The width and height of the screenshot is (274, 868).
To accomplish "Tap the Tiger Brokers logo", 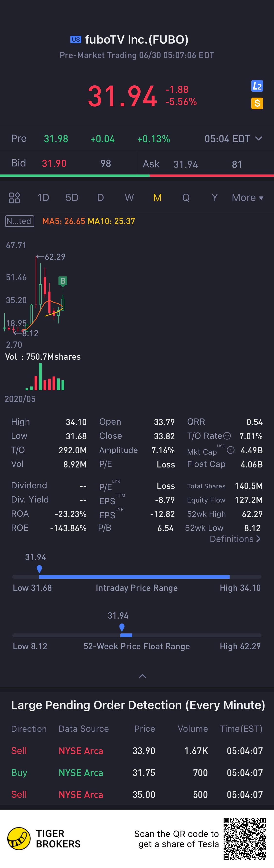I will click(19, 838).
